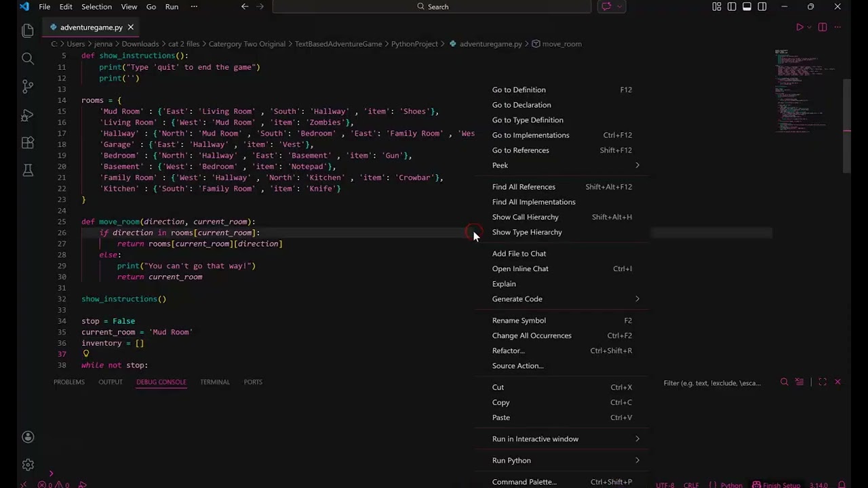
Task: Click the Copilot chat icon in title bar
Action: [x=606, y=7]
